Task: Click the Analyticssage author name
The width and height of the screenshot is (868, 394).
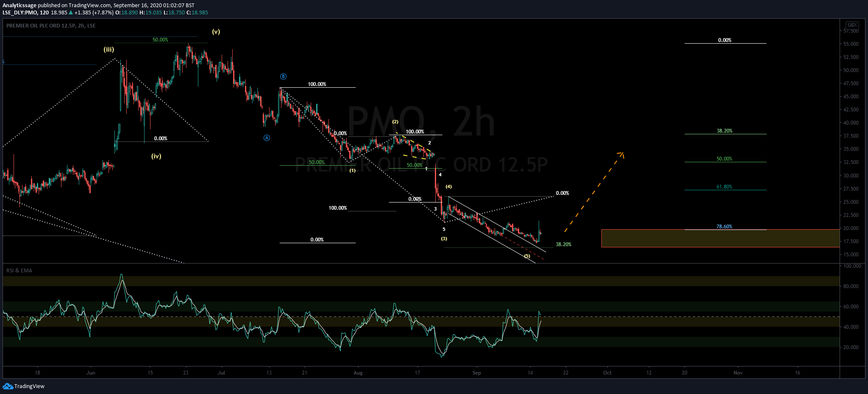Action: click(x=19, y=6)
